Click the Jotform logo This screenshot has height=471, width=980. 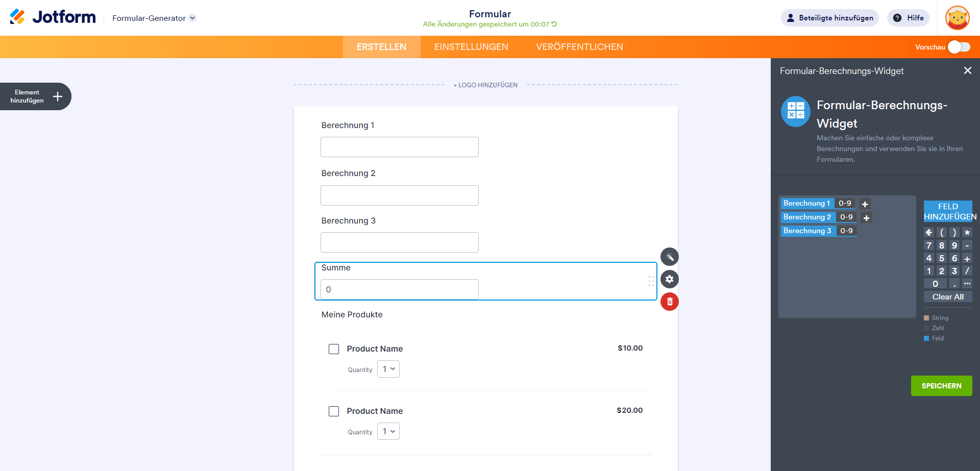[53, 17]
